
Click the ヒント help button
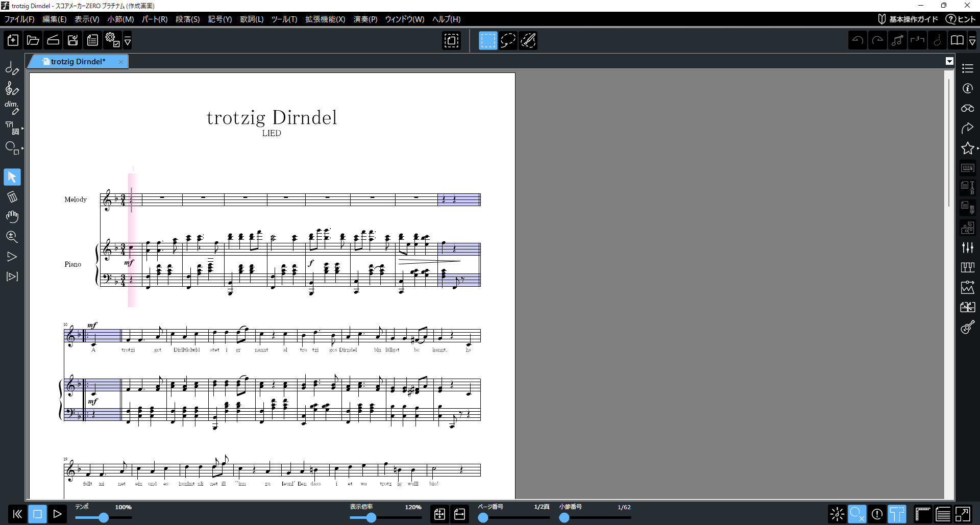click(x=960, y=19)
